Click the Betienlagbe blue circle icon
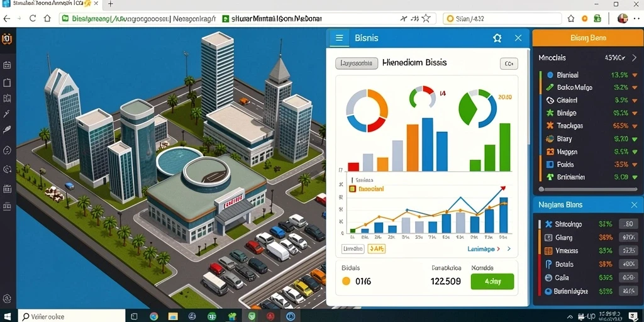The image size is (644, 322). tap(548, 291)
